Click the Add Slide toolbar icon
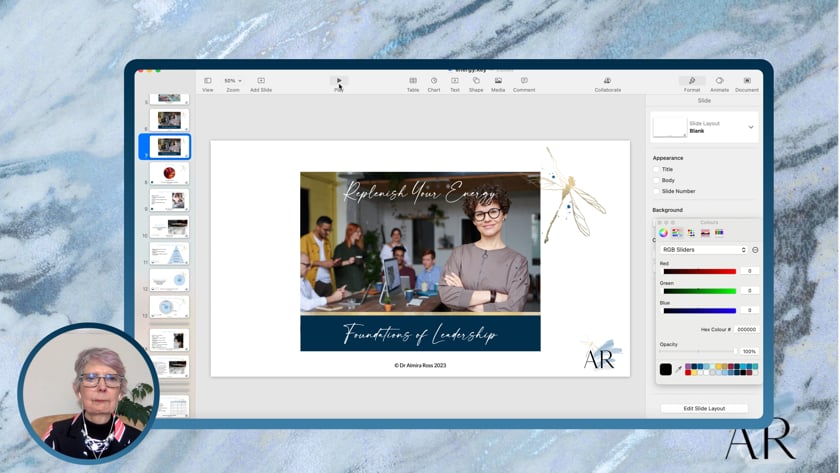Image resolution: width=840 pixels, height=473 pixels. click(x=261, y=80)
